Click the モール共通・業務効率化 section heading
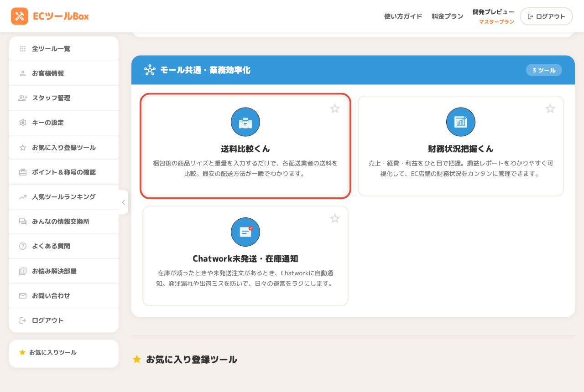 [x=205, y=70]
